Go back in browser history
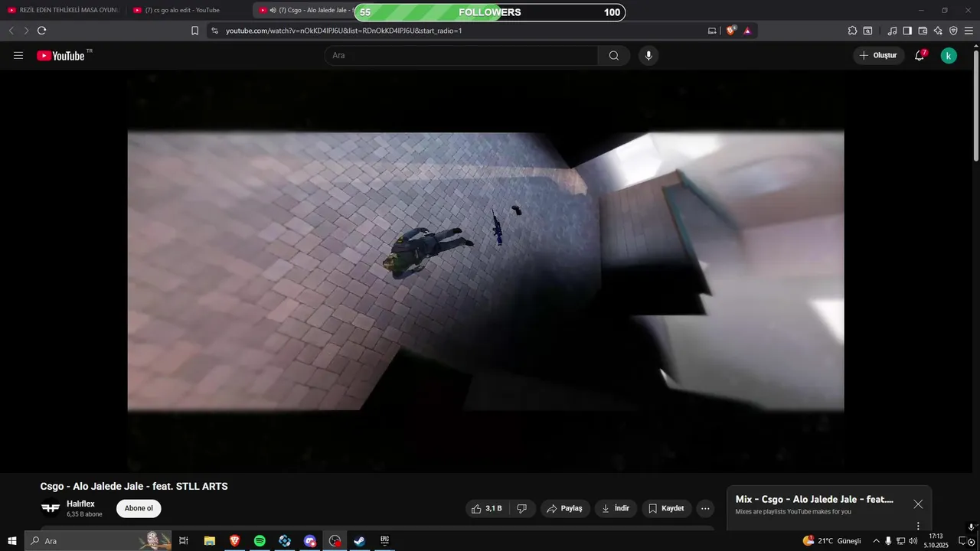This screenshot has height=551, width=980. coord(11,31)
